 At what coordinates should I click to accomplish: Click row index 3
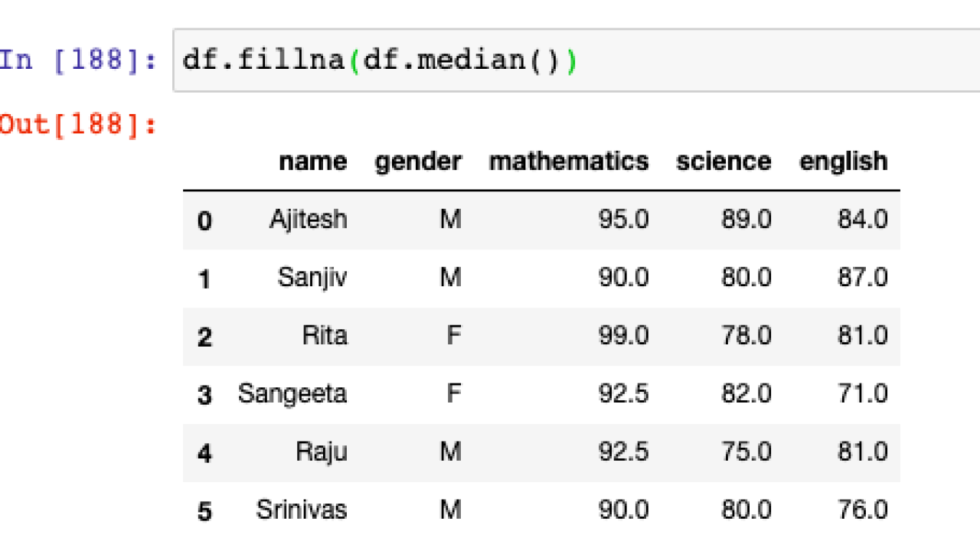tap(204, 396)
